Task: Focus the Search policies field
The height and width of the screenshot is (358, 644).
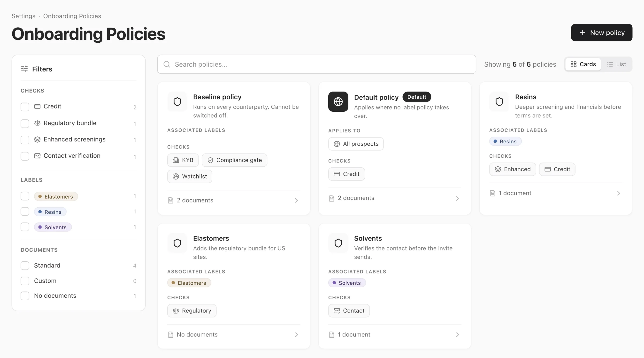Action: pyautogui.click(x=316, y=64)
